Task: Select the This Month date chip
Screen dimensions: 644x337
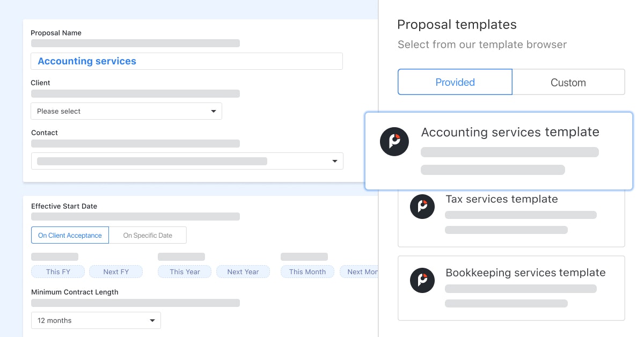Action: [x=307, y=272]
